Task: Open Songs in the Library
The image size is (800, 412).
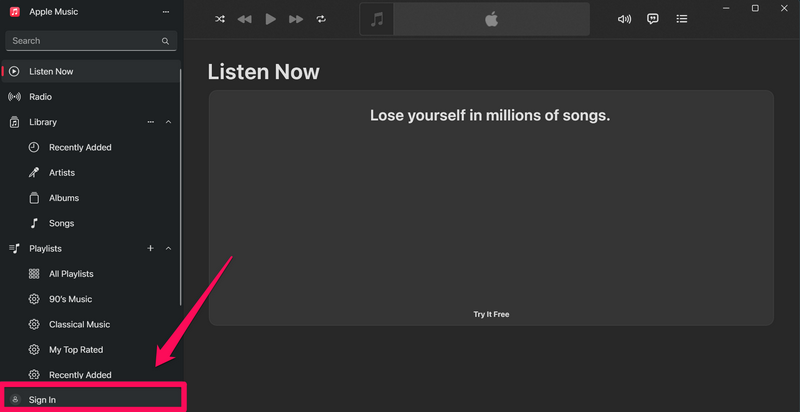Action: pyautogui.click(x=61, y=223)
